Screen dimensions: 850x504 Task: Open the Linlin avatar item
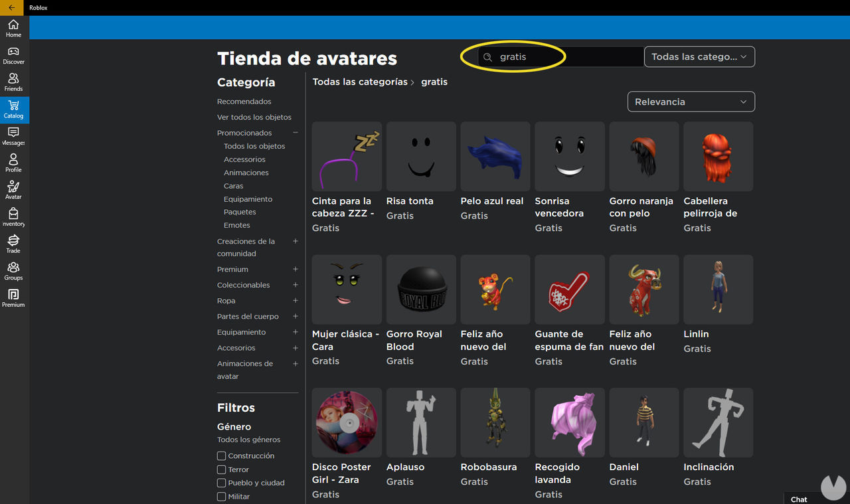[x=719, y=305]
